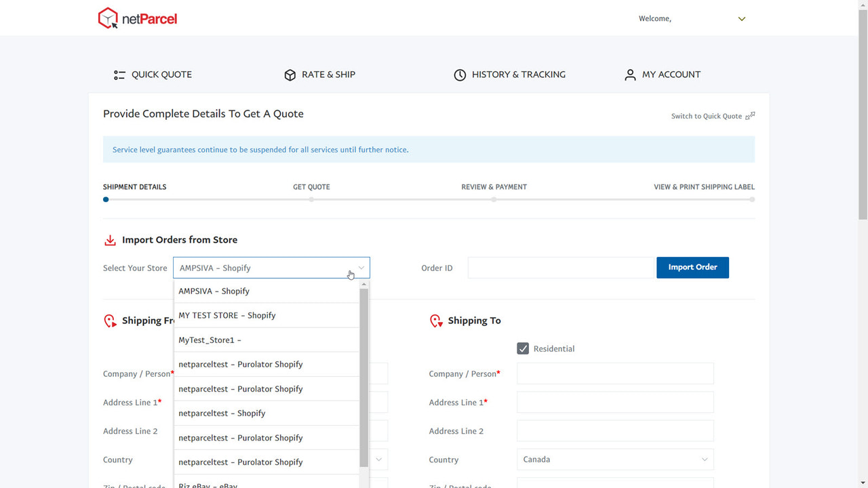Click the netParcel box logo icon
The height and width of the screenshot is (488, 868).
coord(108,18)
